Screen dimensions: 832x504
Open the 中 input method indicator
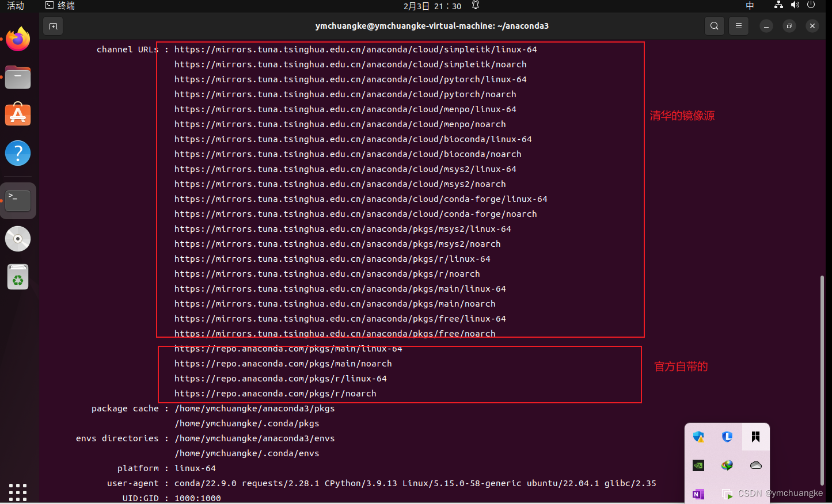(x=750, y=6)
